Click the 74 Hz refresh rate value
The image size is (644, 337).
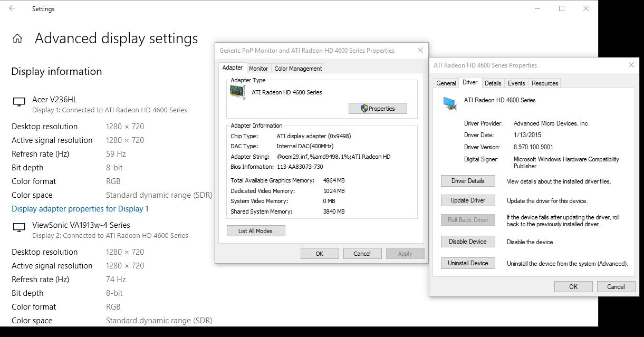[x=116, y=280]
